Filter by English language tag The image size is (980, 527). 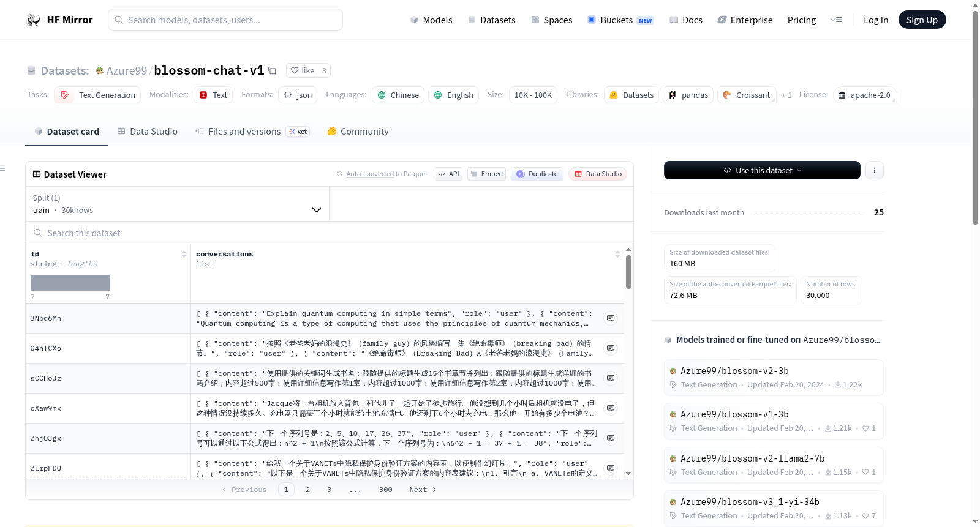click(454, 95)
